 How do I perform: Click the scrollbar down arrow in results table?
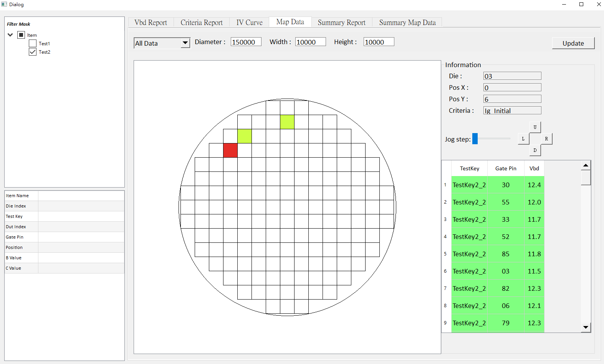586,327
